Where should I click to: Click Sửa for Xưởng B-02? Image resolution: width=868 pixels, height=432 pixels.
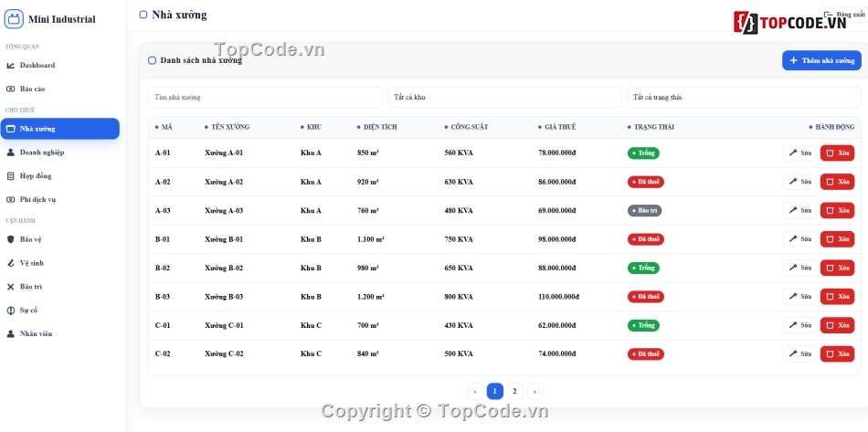799,268
